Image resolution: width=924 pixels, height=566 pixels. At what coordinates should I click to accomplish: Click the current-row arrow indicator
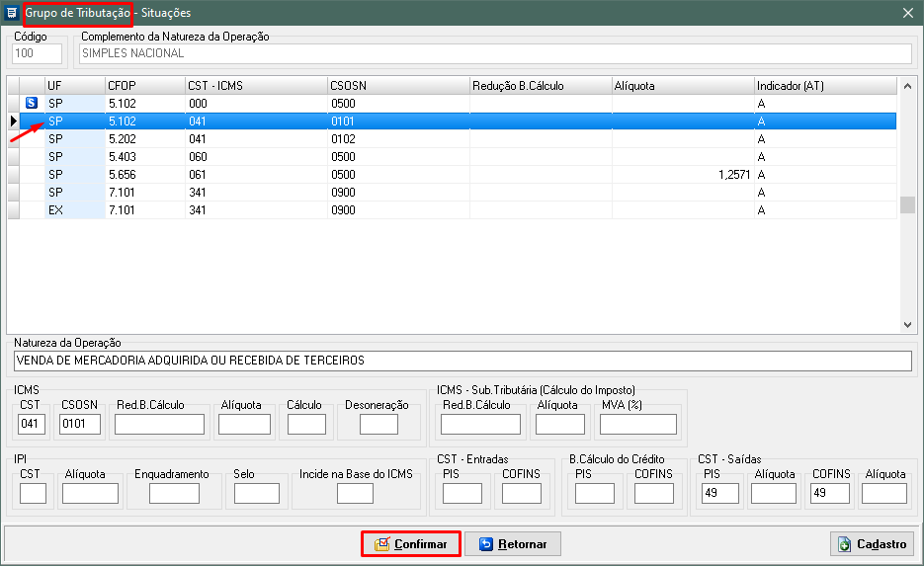(x=13, y=121)
